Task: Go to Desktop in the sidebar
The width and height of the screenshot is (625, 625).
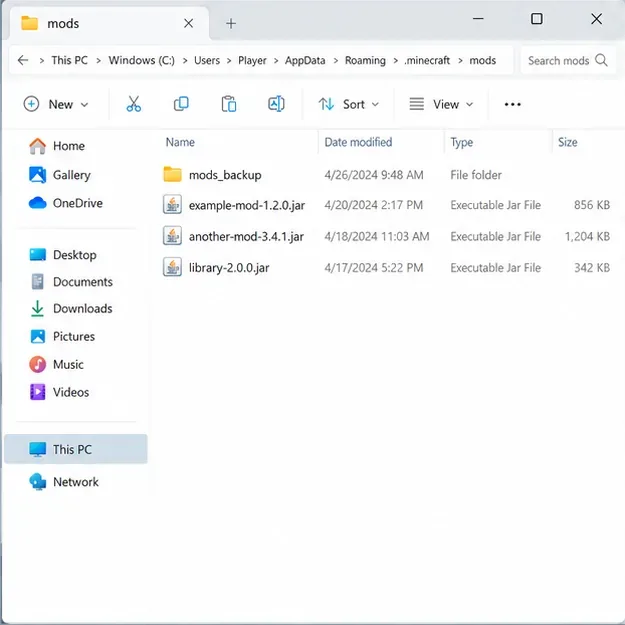Action: [63, 255]
